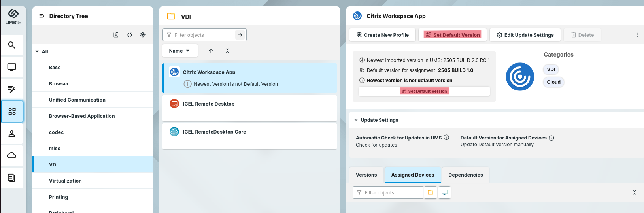Select IGEL Remote Desktop app entry
Image resolution: width=644 pixels, height=213 pixels.
point(209,104)
